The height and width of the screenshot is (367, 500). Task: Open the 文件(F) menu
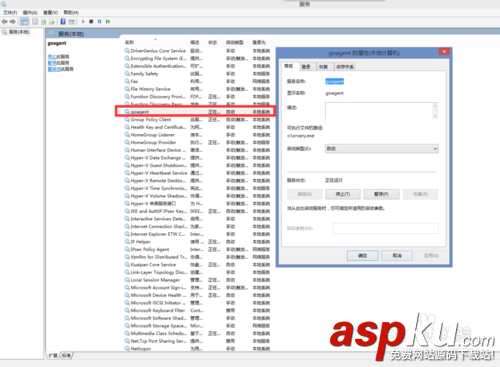pyautogui.click(x=10, y=13)
